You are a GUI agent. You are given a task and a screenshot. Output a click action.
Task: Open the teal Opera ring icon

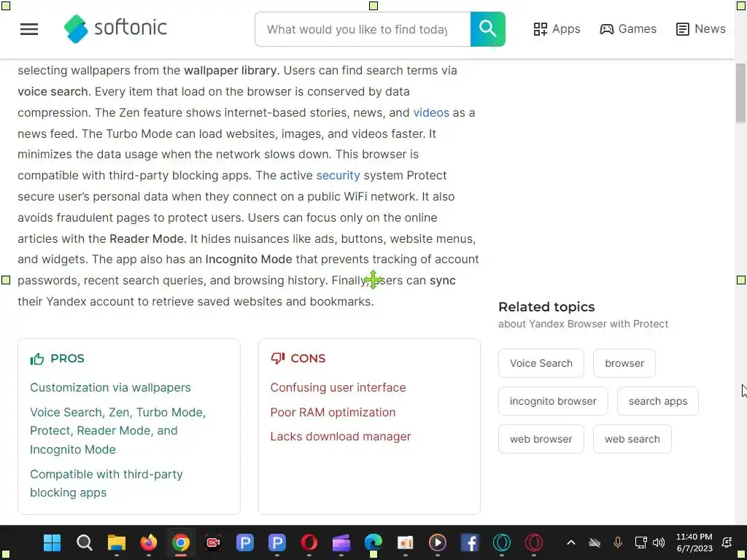coord(502,542)
